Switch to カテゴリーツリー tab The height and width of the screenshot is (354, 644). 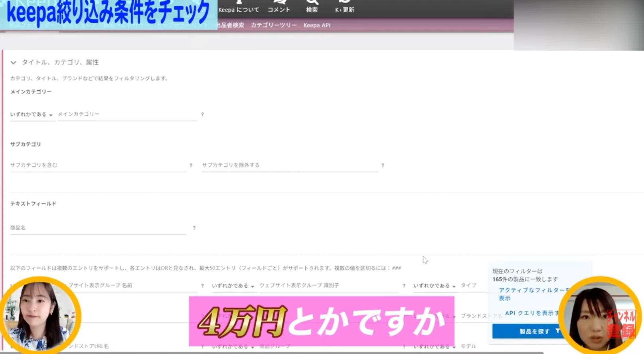tap(274, 25)
